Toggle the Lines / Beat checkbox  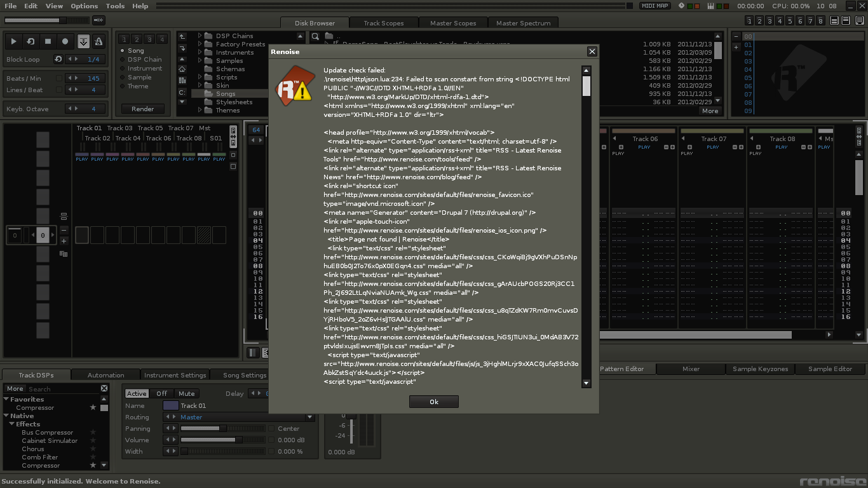pos(59,90)
